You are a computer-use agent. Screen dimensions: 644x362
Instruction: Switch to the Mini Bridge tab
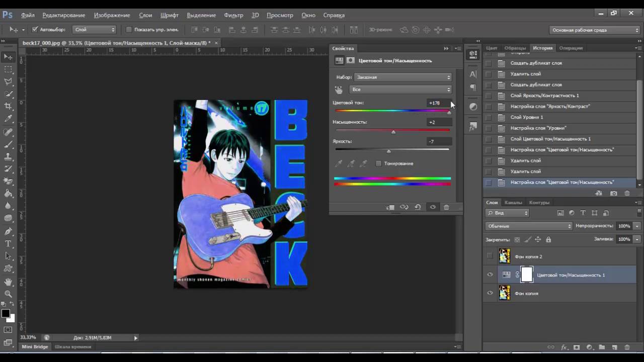[35, 347]
